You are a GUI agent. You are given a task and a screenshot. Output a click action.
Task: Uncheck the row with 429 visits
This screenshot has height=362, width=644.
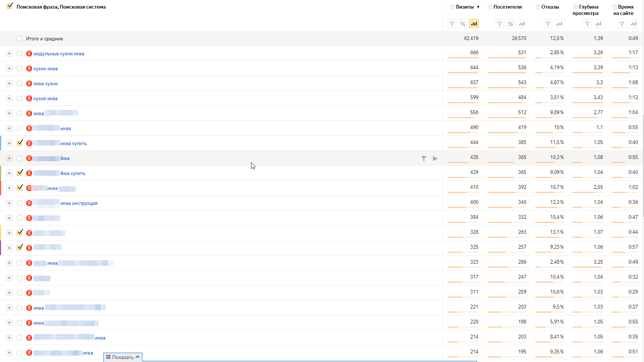click(20, 173)
